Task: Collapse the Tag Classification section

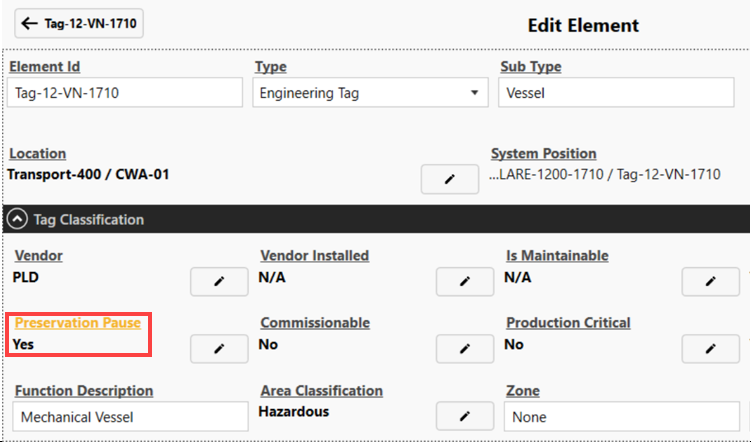Action: pyautogui.click(x=18, y=219)
